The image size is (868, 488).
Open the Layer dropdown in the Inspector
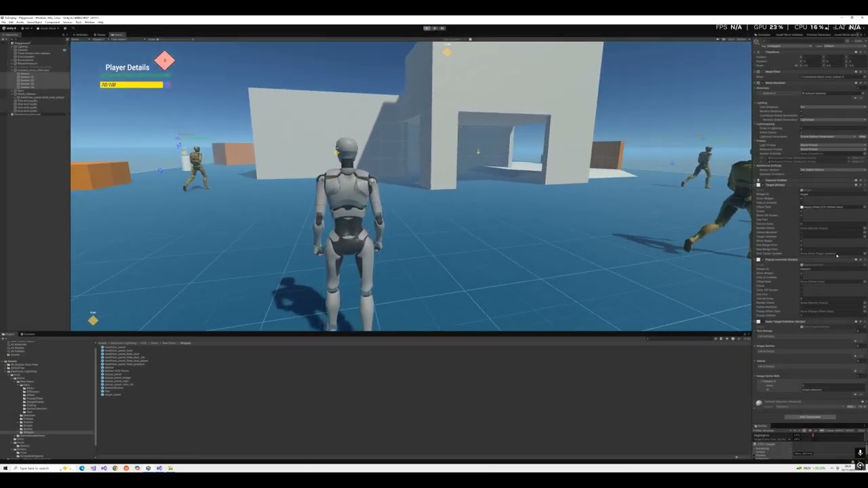click(x=846, y=46)
